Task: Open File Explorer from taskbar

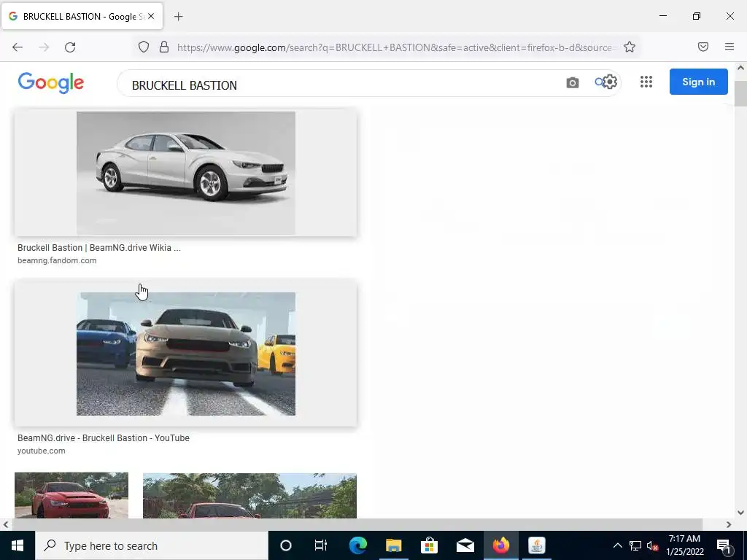Action: pos(393,545)
